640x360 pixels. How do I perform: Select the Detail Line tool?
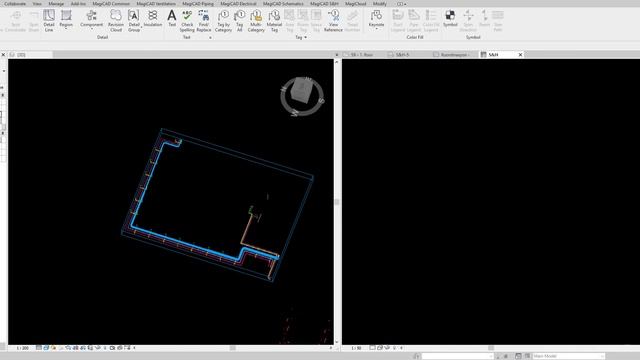coord(49,21)
